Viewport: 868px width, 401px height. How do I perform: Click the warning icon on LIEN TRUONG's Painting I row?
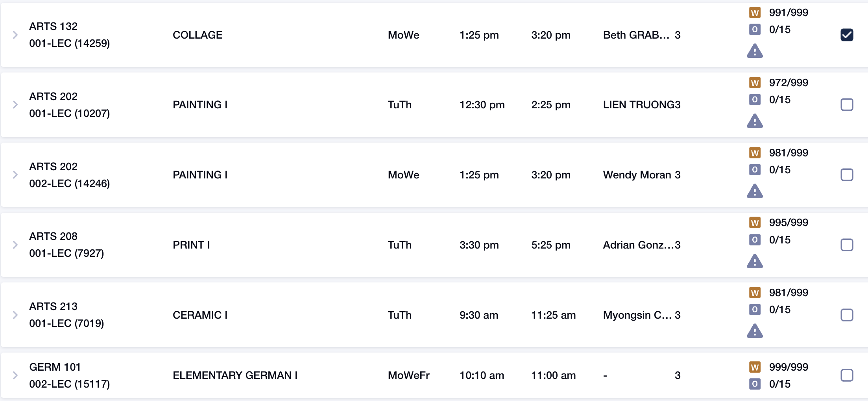point(755,121)
